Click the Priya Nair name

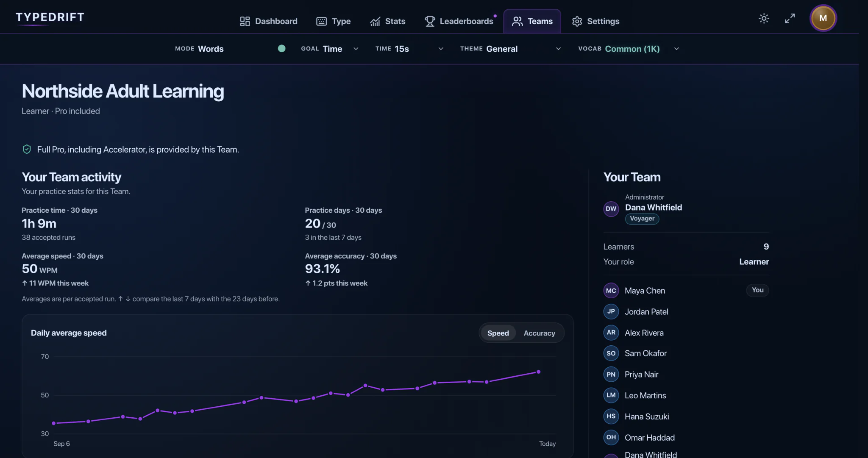641,375
